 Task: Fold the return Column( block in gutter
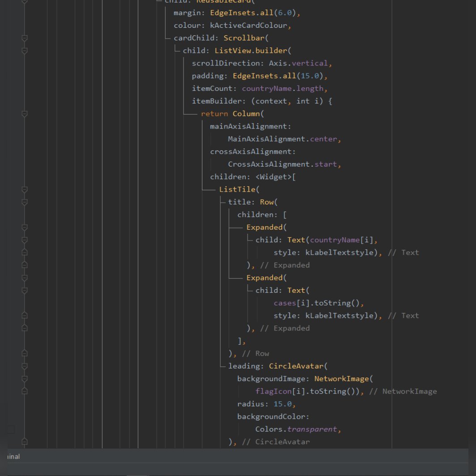[x=25, y=114]
